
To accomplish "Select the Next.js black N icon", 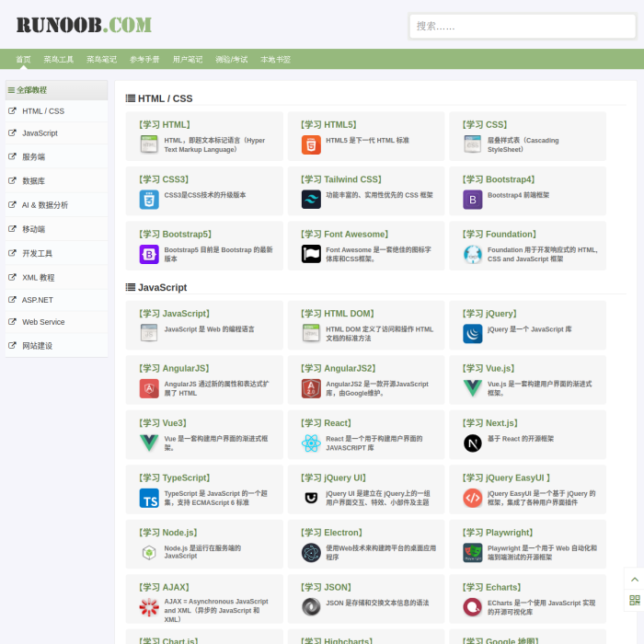I will pyautogui.click(x=473, y=443).
